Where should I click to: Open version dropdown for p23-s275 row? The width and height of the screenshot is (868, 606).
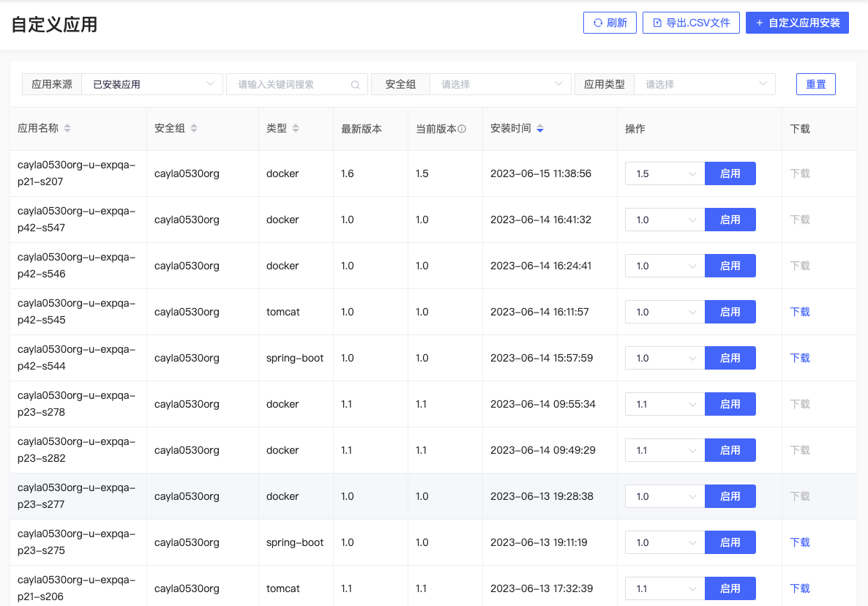(665, 542)
